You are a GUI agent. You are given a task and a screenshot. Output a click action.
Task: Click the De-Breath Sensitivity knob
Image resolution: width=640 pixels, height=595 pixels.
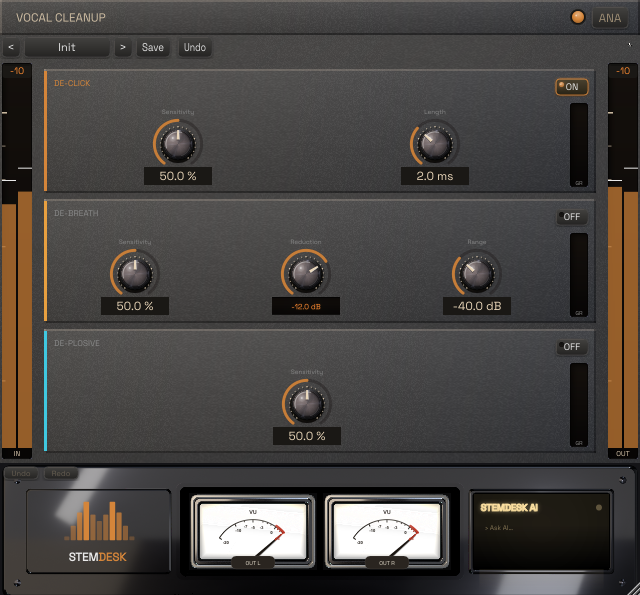135,273
